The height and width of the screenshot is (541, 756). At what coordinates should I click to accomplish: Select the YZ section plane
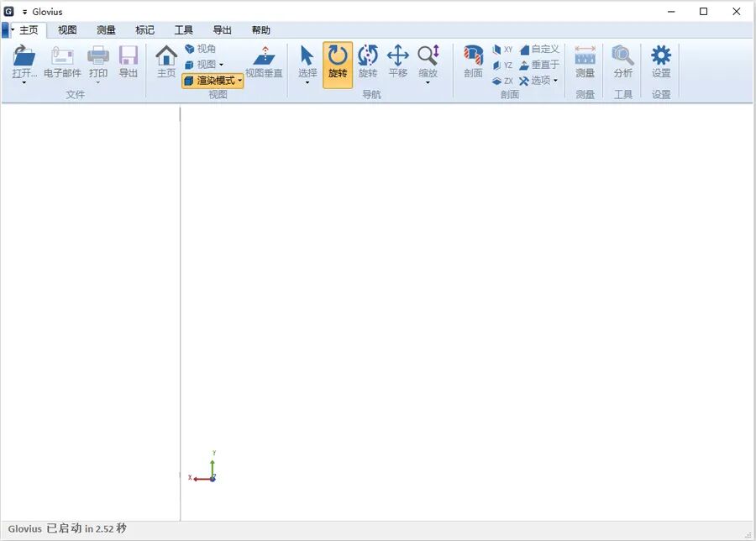point(502,65)
